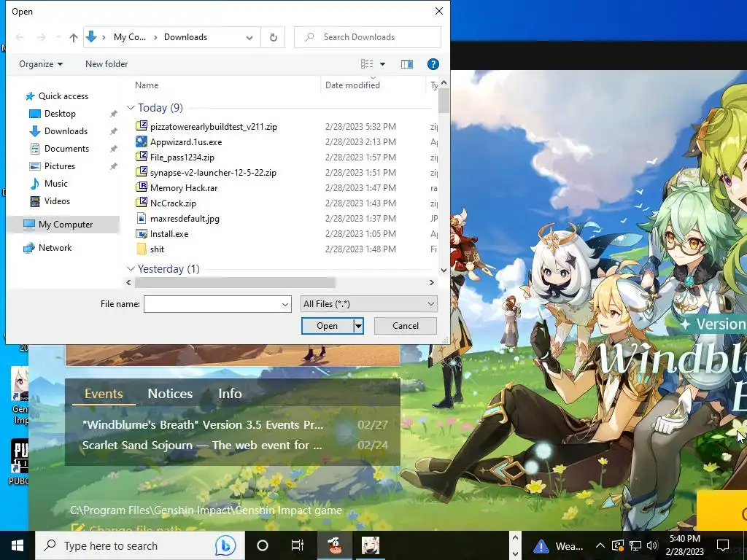Open the file dialog help icon
Viewport: 747px width, 560px height.
point(433,64)
